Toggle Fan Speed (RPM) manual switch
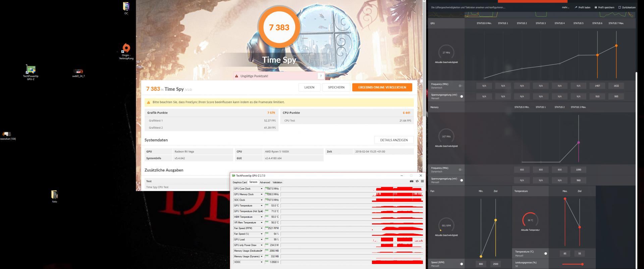 tap(461, 264)
